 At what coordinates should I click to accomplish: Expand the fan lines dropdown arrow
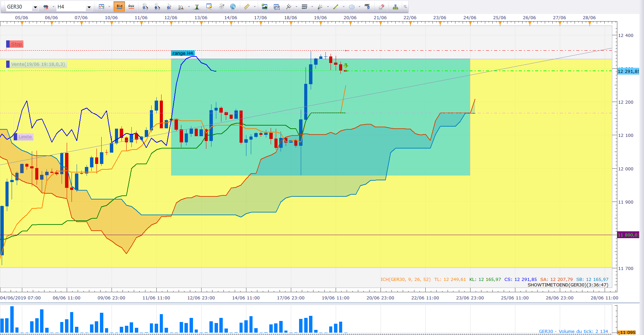[x=328, y=7]
